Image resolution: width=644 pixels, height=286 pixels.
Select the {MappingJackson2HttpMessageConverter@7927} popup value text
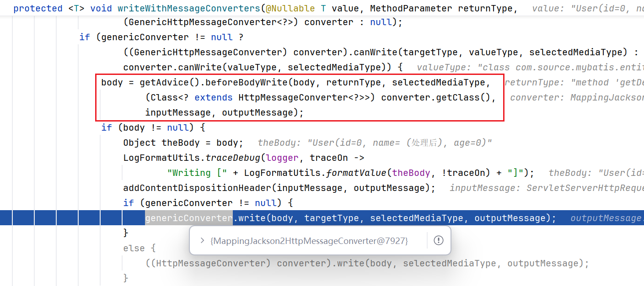309,240
